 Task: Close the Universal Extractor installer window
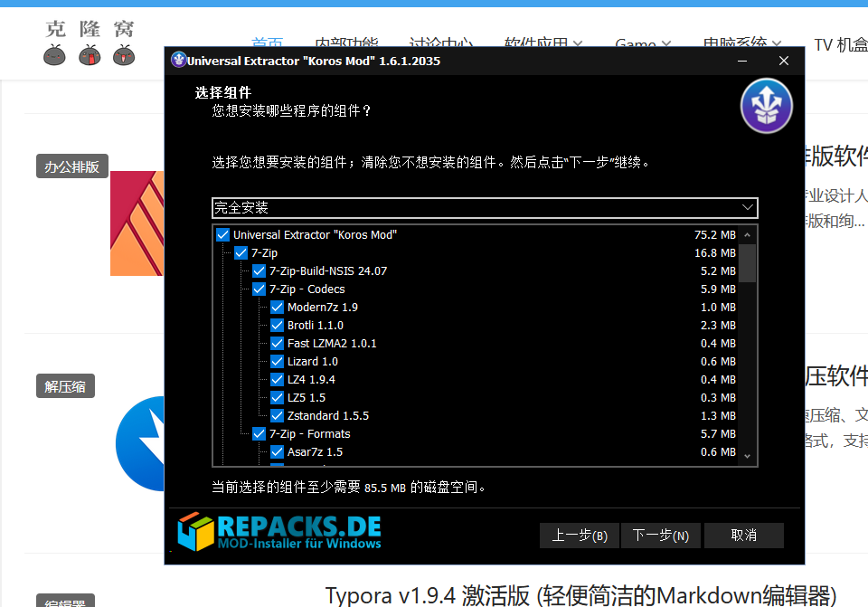click(x=784, y=61)
